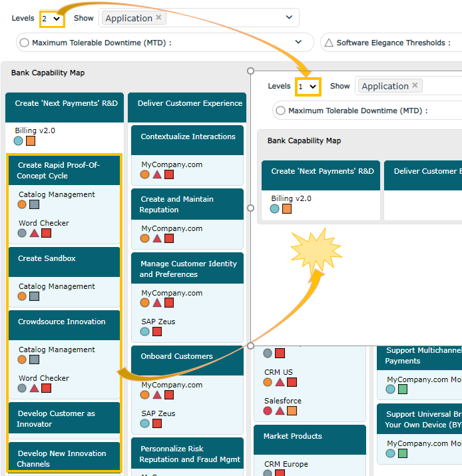This screenshot has width=462, height=476.
Task: Click red triangle icon under Salesforce
Action: point(280,411)
